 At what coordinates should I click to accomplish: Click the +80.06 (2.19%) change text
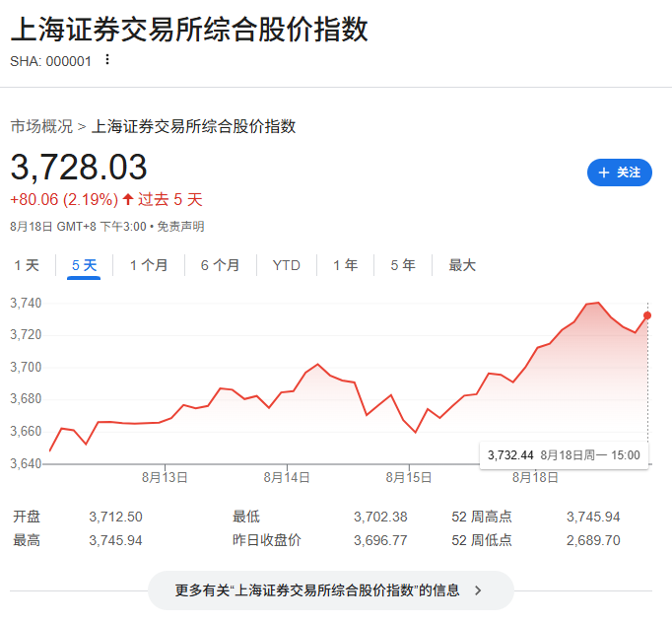(64, 199)
